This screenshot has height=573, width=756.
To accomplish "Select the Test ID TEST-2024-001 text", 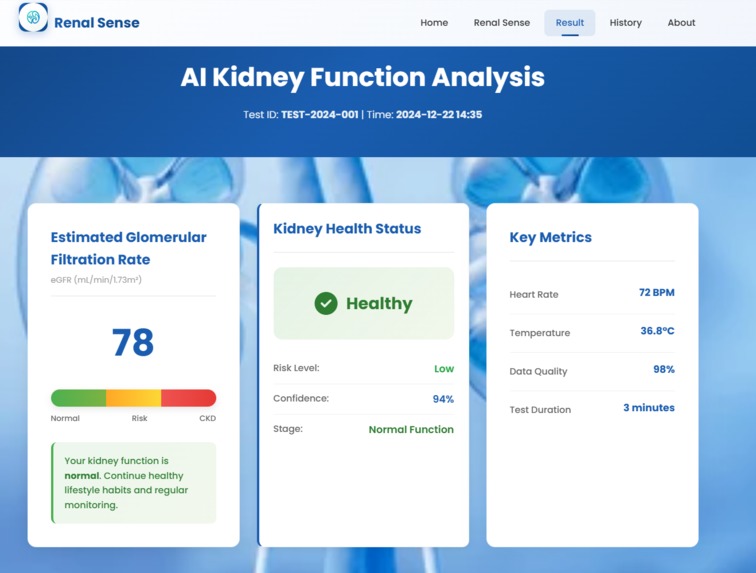I will click(x=301, y=115).
